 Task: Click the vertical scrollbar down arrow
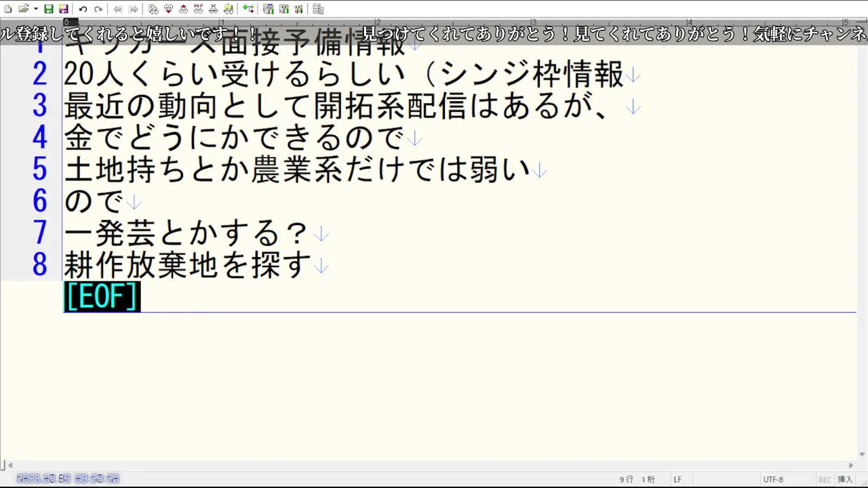(x=863, y=454)
